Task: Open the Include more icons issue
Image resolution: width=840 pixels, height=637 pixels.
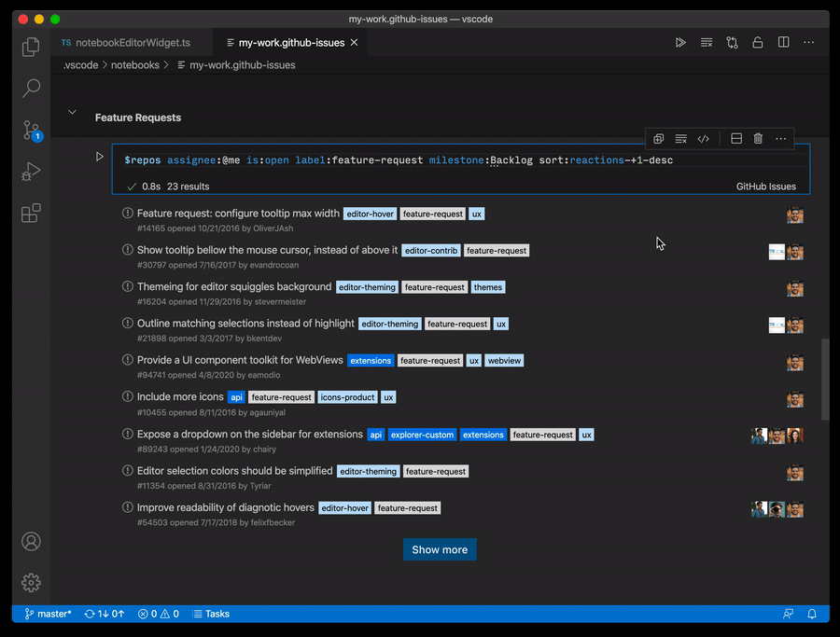Action: pos(180,396)
